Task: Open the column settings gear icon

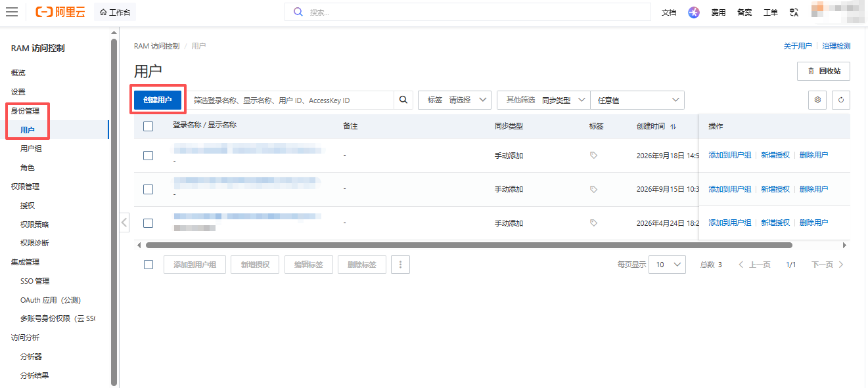Action: [x=818, y=100]
